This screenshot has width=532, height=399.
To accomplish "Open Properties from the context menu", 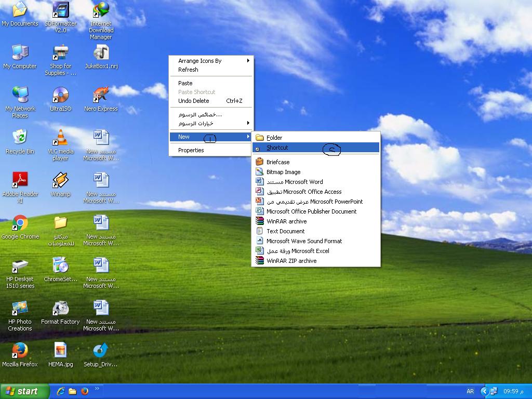I will click(211, 150).
